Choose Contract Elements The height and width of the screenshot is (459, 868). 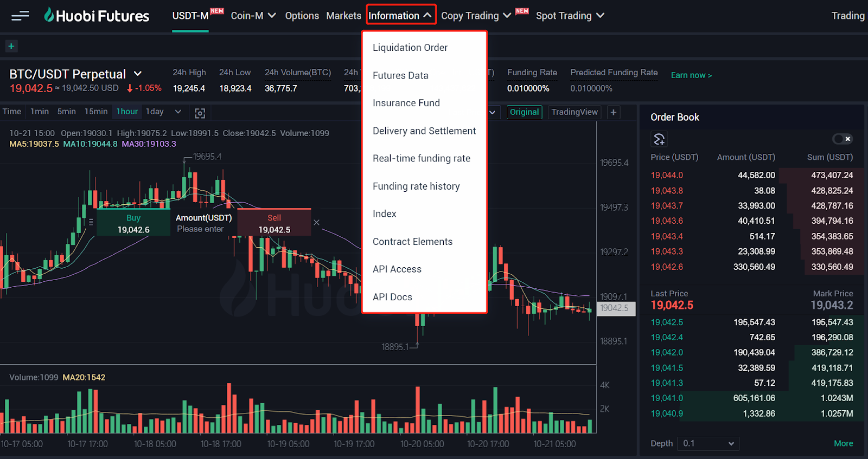tap(412, 242)
